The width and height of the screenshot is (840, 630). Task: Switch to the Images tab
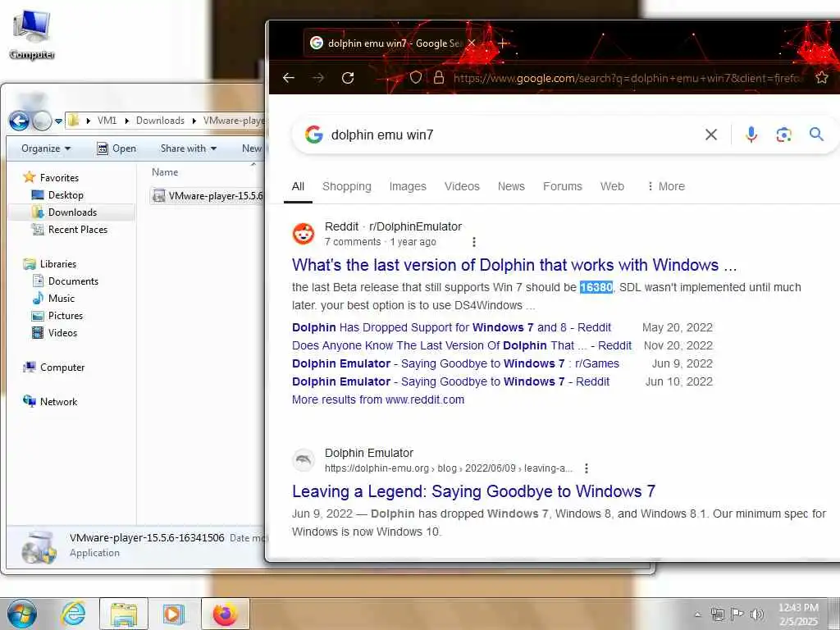click(x=408, y=186)
